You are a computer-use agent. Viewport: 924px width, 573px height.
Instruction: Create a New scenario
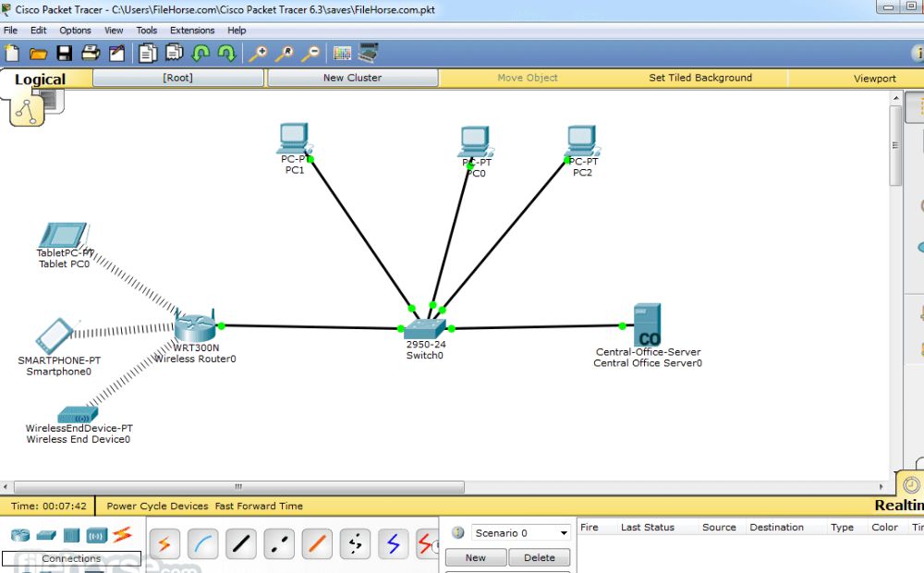[476, 557]
